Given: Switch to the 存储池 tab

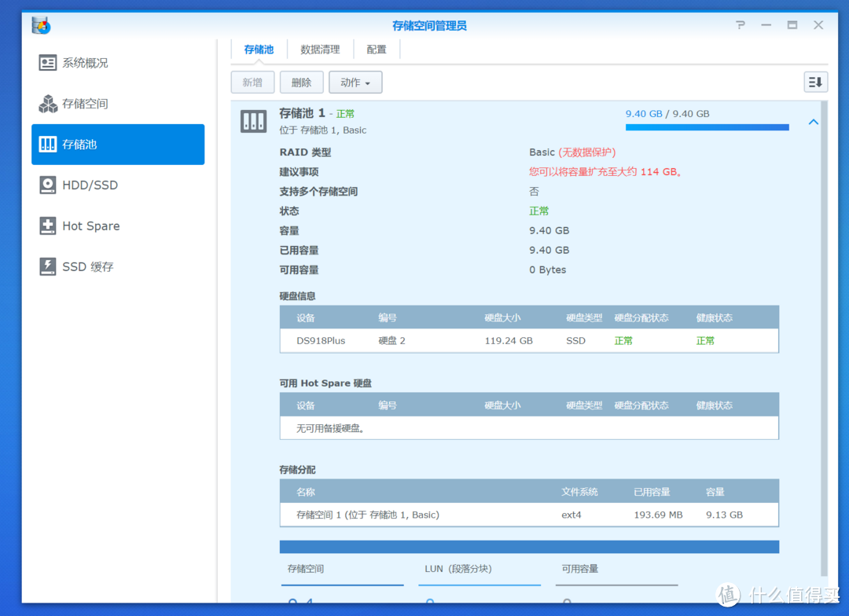Looking at the screenshot, I should tap(259, 49).
